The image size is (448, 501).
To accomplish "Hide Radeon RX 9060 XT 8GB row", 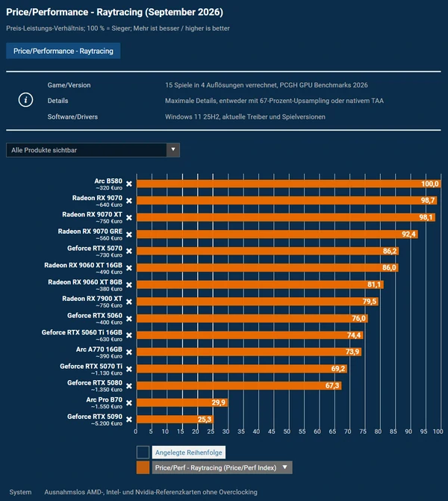I will pyautogui.click(x=128, y=285).
